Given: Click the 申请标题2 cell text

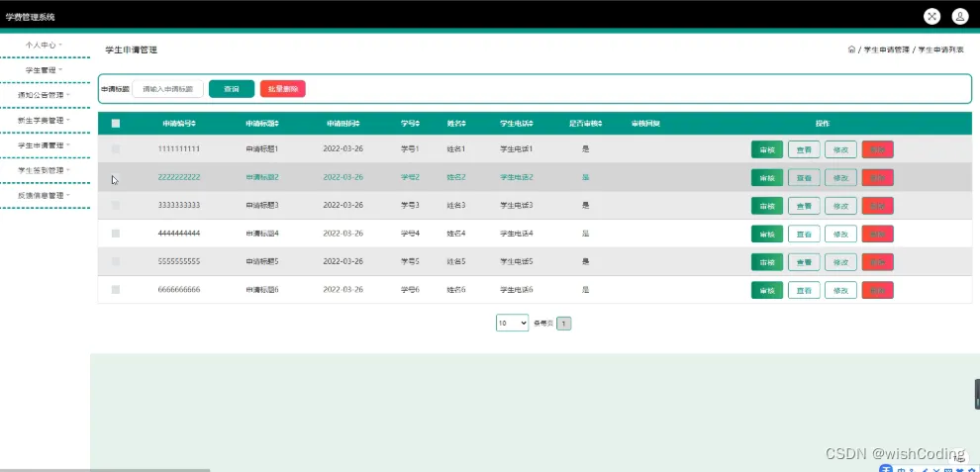Looking at the screenshot, I should [x=262, y=177].
